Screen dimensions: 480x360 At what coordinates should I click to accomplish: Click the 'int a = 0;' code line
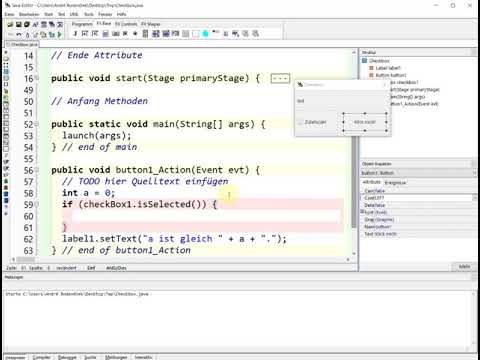pos(89,193)
